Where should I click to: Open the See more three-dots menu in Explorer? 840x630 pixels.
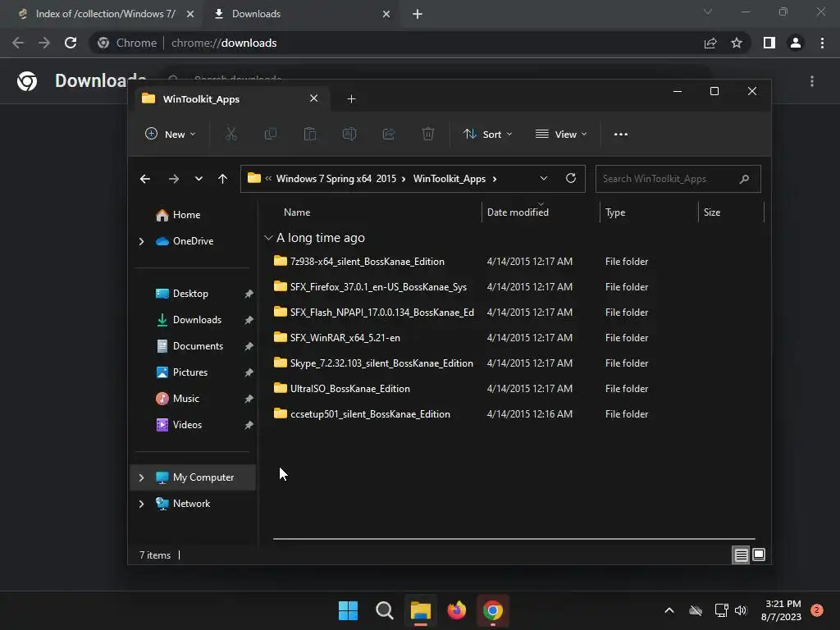620,134
